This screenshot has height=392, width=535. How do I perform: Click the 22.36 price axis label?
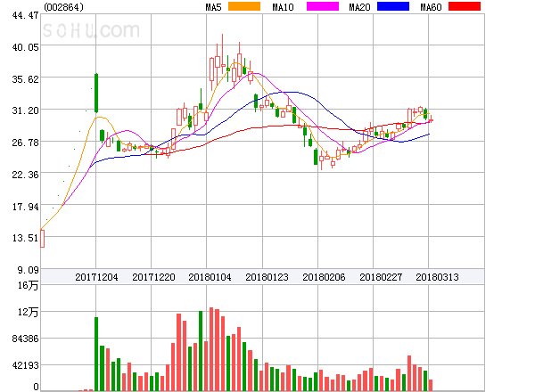point(25,175)
